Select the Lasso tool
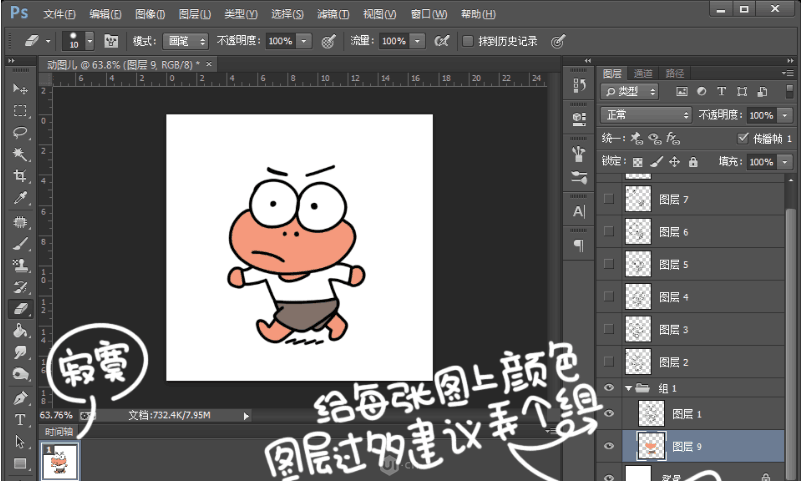801x481 pixels. click(20, 132)
